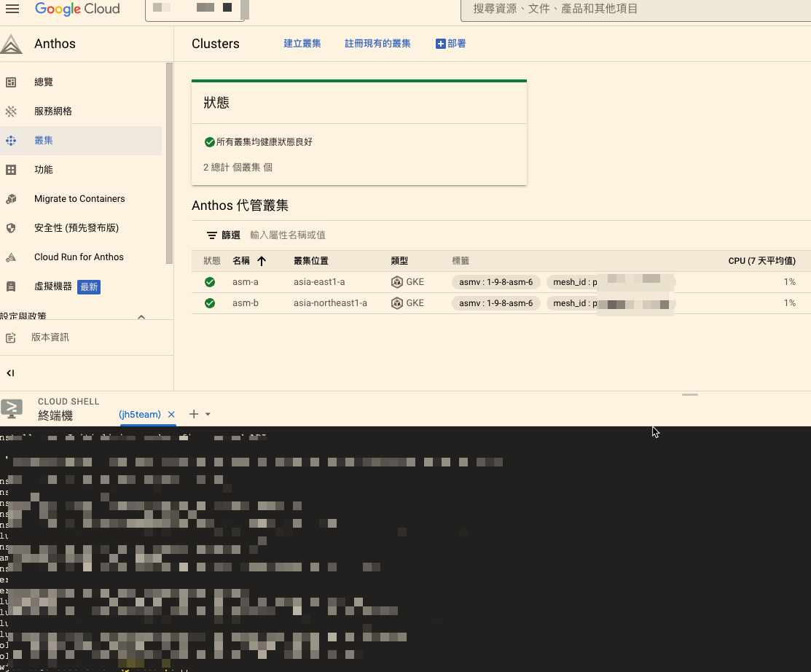Click the Cloud Shell panel resize handle
This screenshot has width=811, height=672.
coord(690,395)
